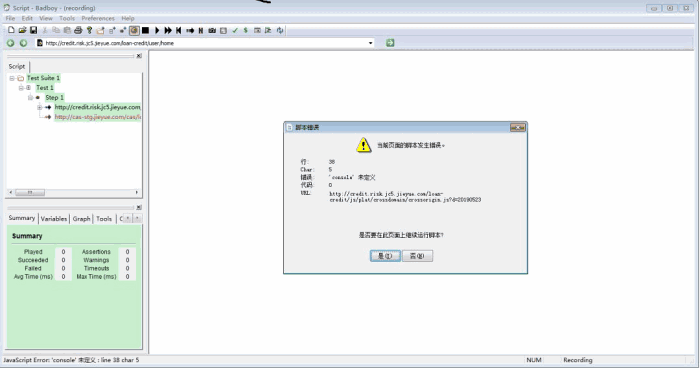Click the 是(Y) button in the script error dialog
Screen dimensions: 700x368
pyautogui.click(x=385, y=256)
